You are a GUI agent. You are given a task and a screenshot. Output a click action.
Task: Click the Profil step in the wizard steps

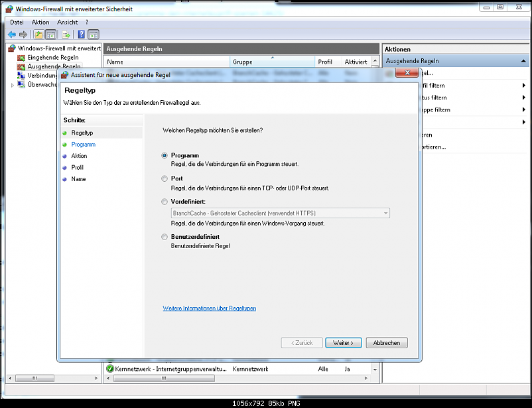(77, 167)
